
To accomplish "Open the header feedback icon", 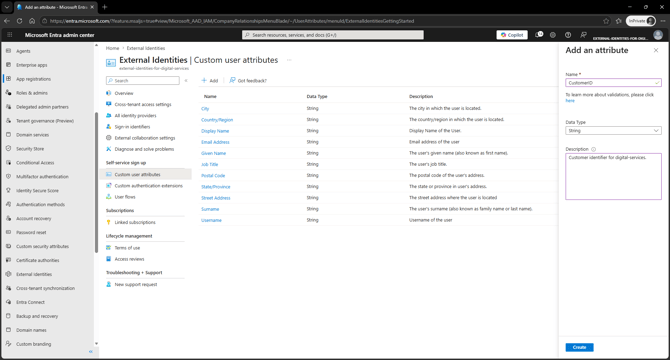I will point(583,35).
